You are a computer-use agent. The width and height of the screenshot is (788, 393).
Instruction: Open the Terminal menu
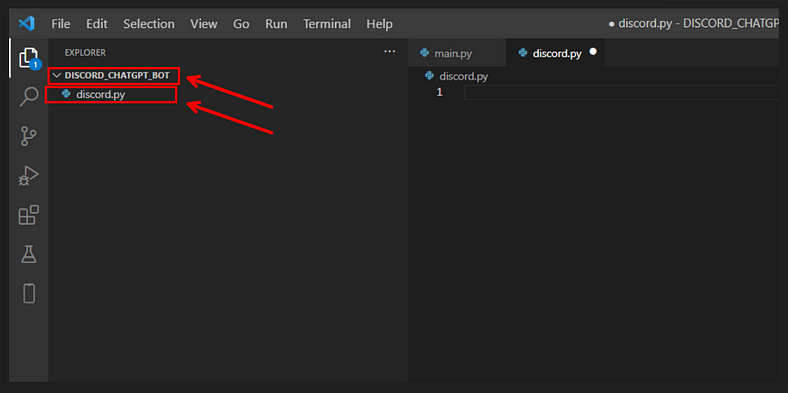tap(327, 24)
